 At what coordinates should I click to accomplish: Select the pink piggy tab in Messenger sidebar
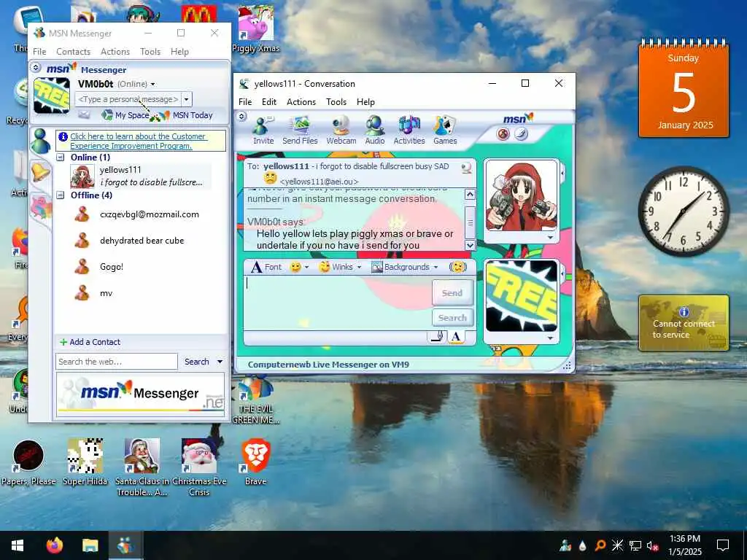tap(41, 208)
